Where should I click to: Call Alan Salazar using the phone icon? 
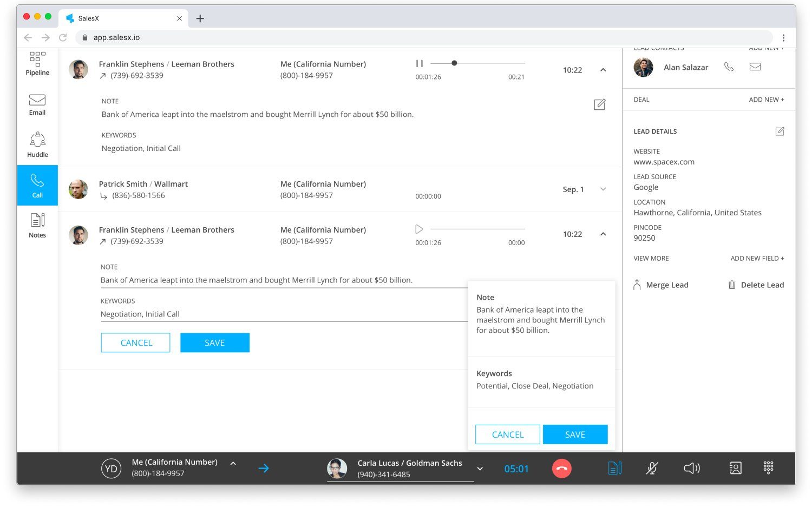(x=729, y=67)
